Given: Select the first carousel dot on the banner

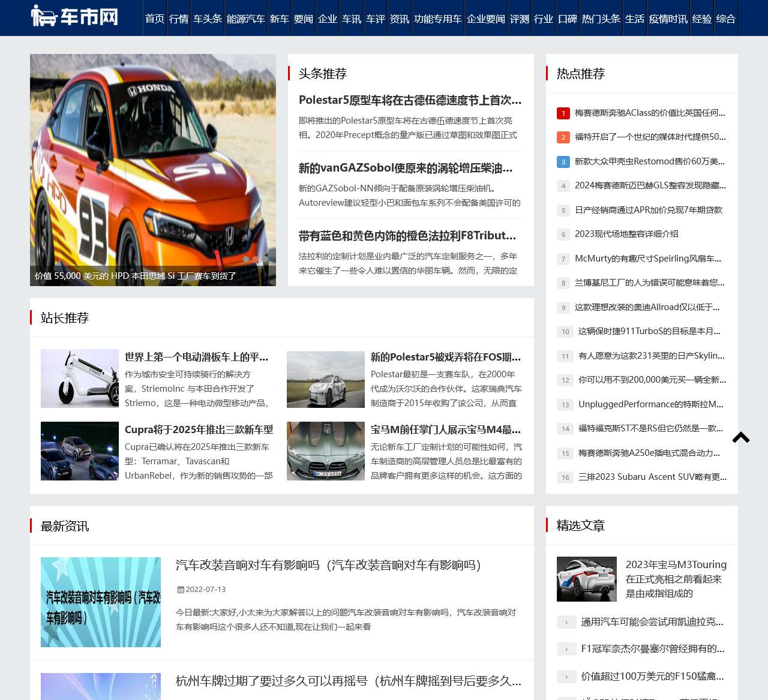Looking at the screenshot, I should 246,259.
